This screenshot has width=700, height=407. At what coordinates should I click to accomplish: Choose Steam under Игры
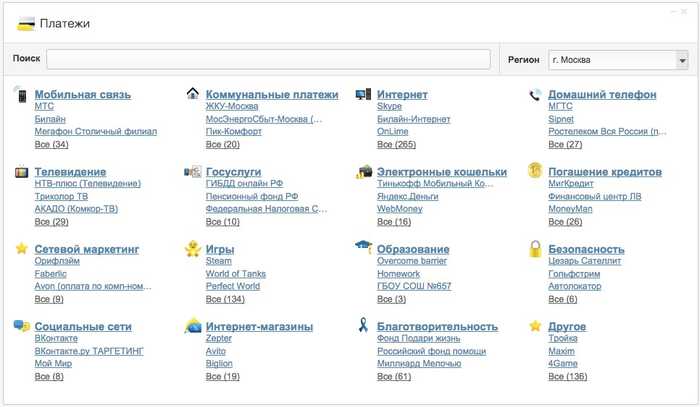tap(218, 261)
